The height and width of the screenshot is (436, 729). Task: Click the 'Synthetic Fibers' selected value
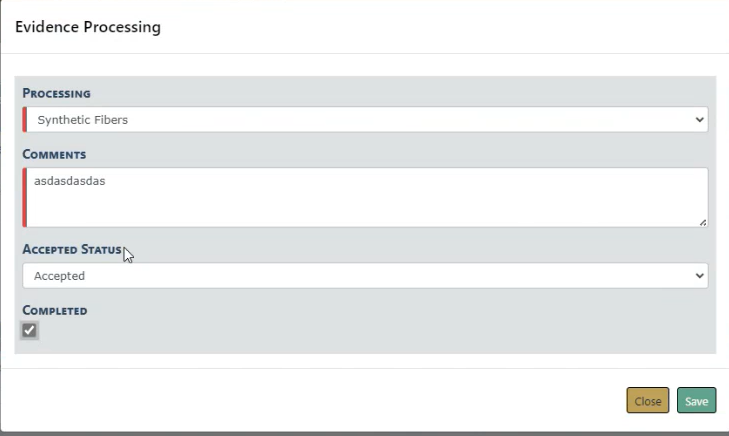[83, 120]
